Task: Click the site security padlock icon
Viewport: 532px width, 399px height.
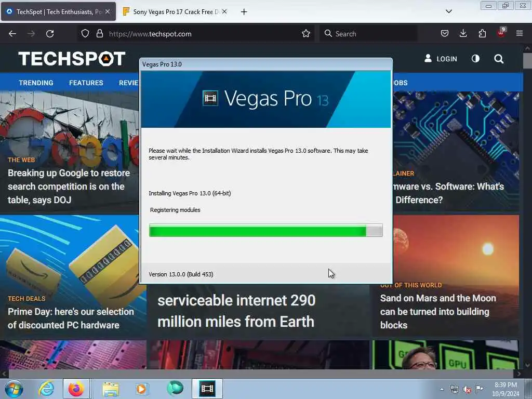Action: [x=99, y=34]
